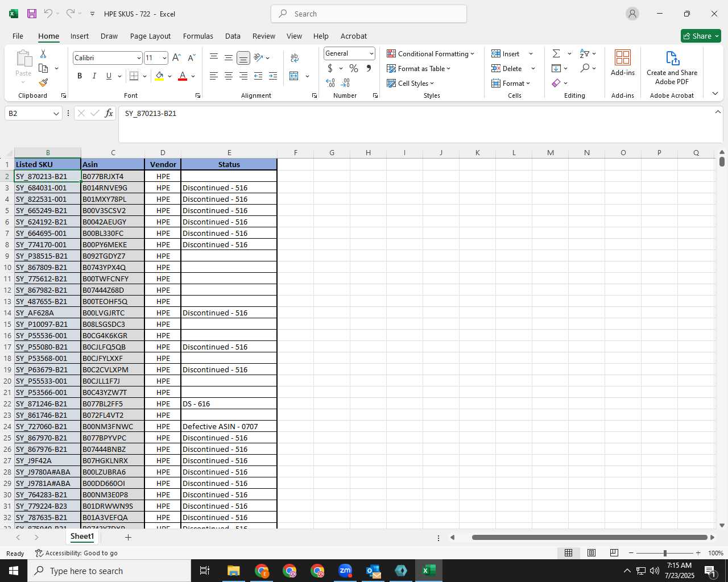Click the Format cells button
The height and width of the screenshot is (582, 728).
point(511,83)
